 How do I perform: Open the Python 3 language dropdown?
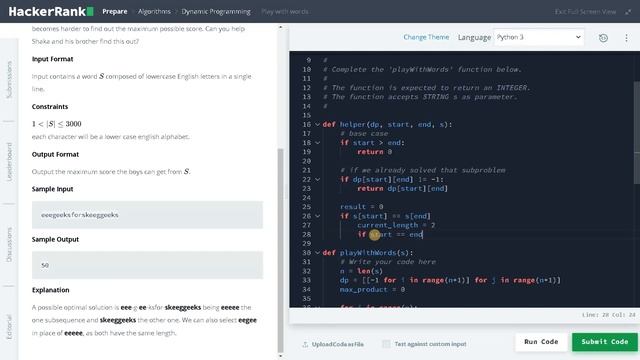[539, 37]
